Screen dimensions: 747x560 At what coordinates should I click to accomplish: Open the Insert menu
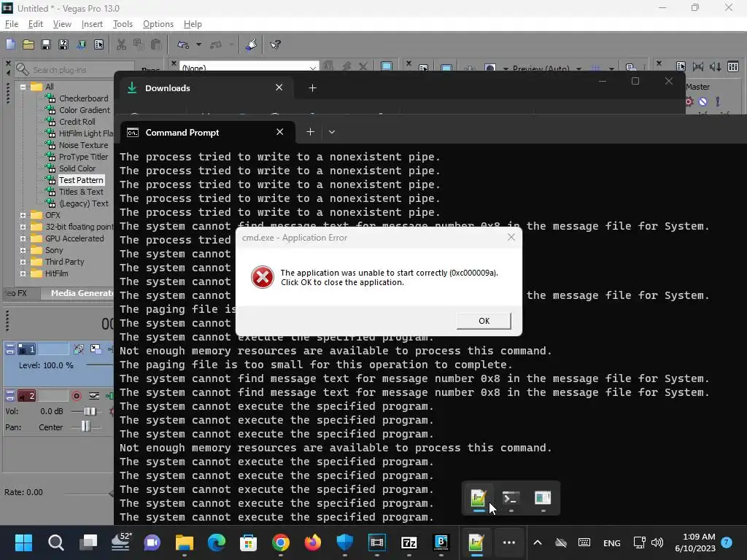(x=92, y=24)
